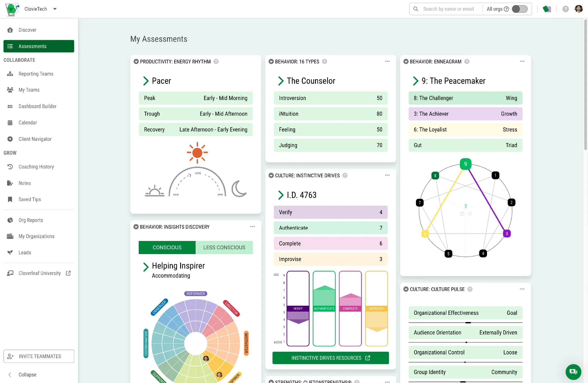Screen dimensions: 588x383
Task: Open Cloverleaf University link
Action: (39, 273)
